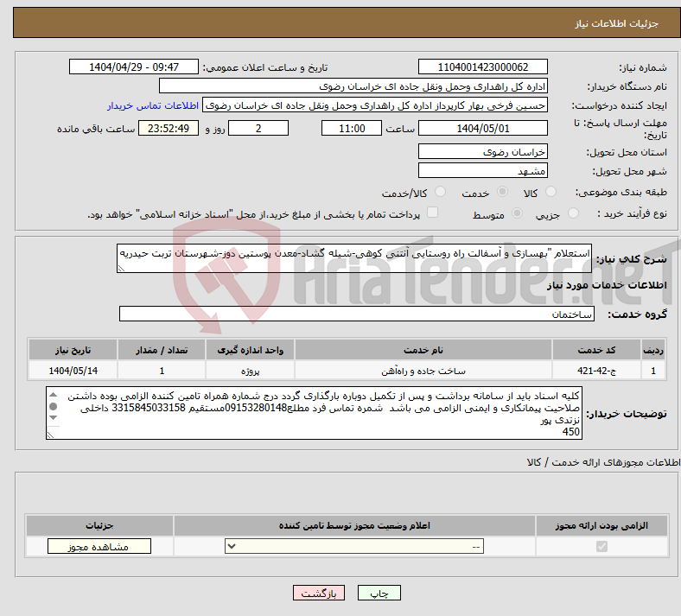Screen dimensions: 681x616
Task: Click the بازگشت back button
Action: click(x=318, y=593)
